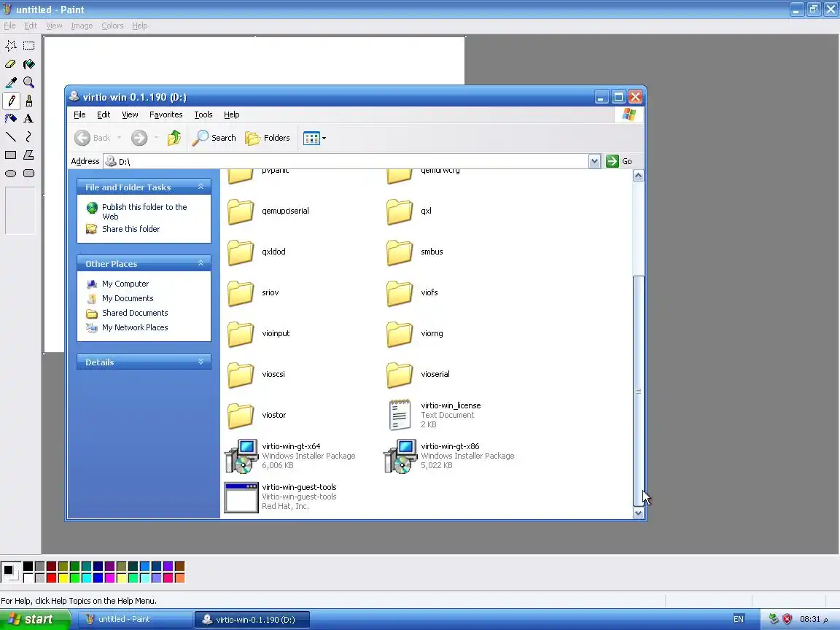The height and width of the screenshot is (630, 840).
Task: Pick the black color in Paint palette
Action: click(x=28, y=567)
